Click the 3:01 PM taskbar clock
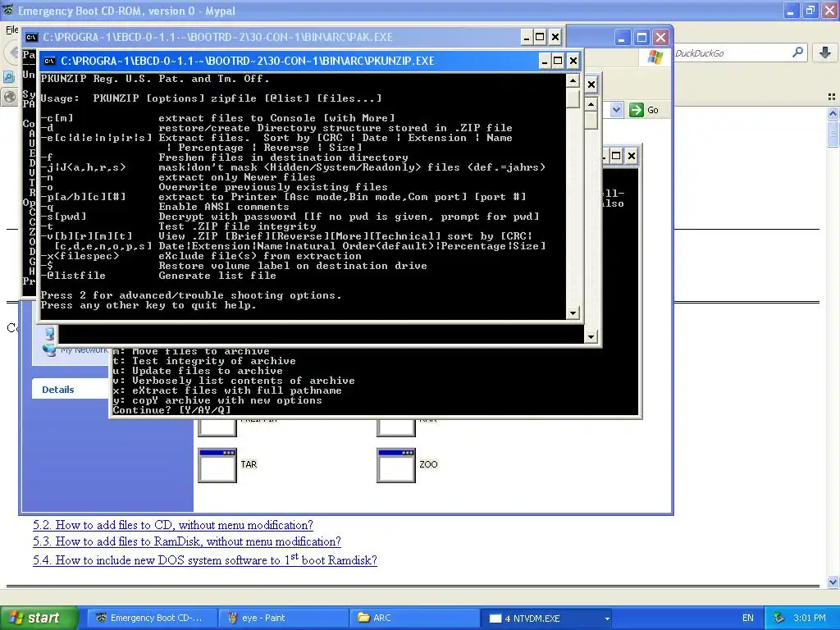 click(810, 618)
